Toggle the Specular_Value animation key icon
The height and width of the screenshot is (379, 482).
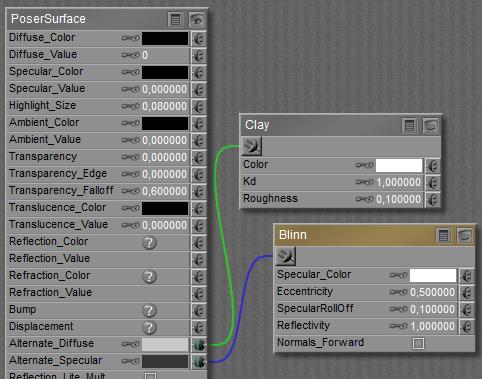(130, 89)
